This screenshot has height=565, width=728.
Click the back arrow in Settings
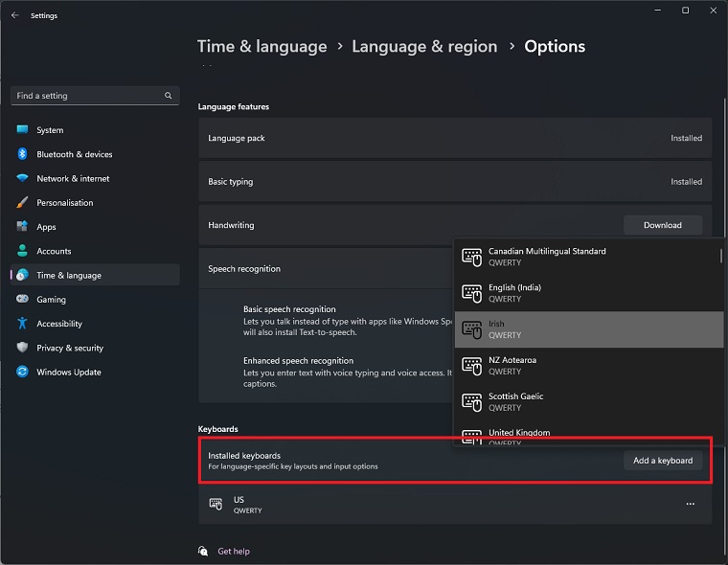(15, 15)
